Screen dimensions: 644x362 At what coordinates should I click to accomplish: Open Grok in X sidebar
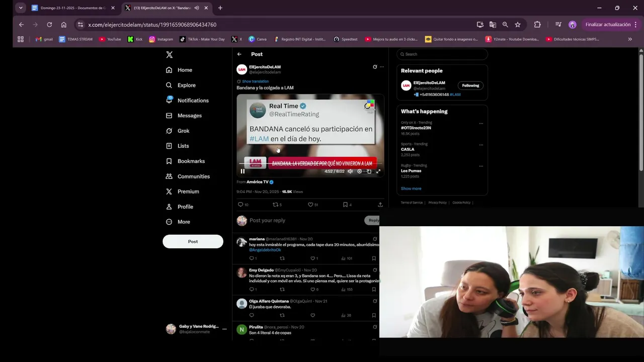(178, 131)
